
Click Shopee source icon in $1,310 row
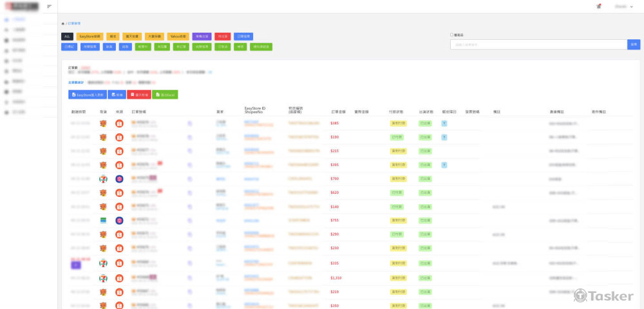(x=119, y=278)
